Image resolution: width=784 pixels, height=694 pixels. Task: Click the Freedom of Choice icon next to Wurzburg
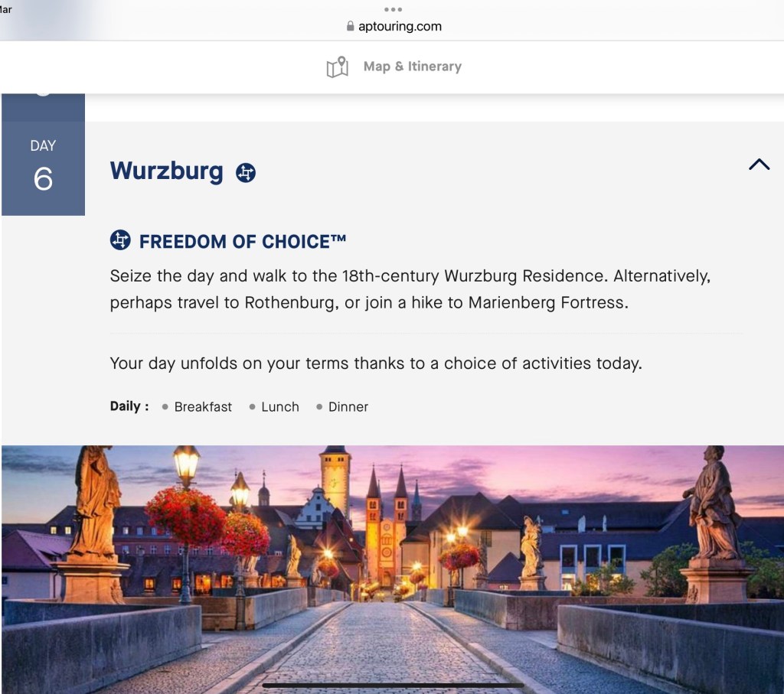tap(246, 173)
